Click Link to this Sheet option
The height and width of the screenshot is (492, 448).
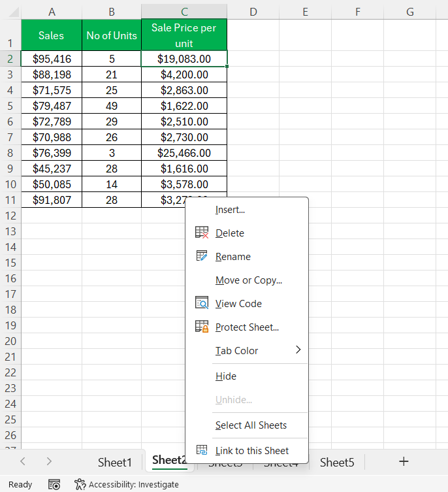(247, 451)
